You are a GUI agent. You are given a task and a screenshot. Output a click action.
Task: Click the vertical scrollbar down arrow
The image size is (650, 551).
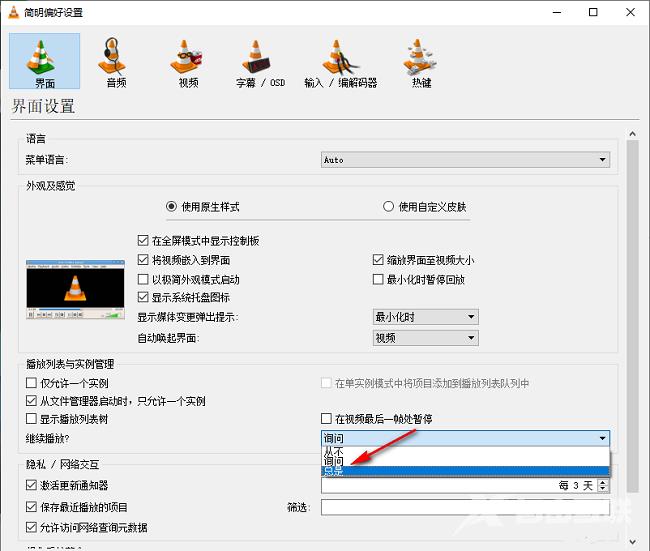632,541
